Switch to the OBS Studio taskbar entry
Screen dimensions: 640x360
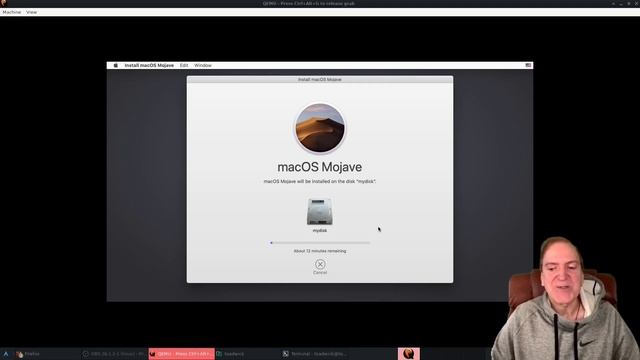pyautogui.click(x=114, y=354)
